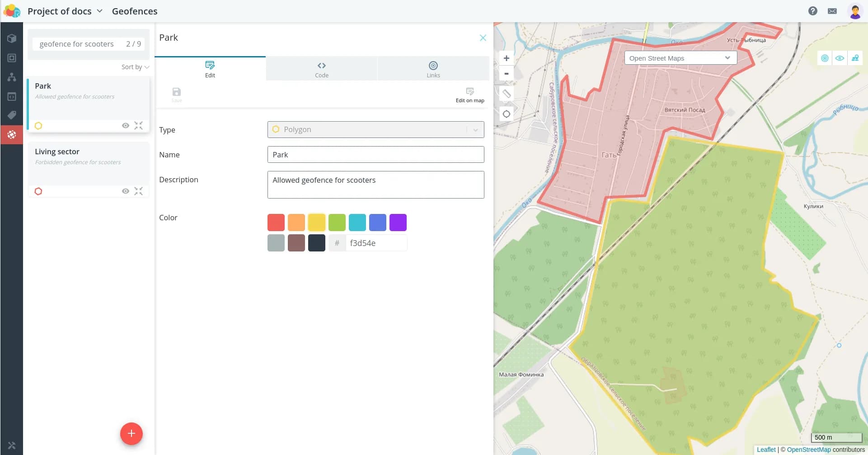The width and height of the screenshot is (868, 455).
Task: Switch to the Links tab
Action: (x=433, y=69)
